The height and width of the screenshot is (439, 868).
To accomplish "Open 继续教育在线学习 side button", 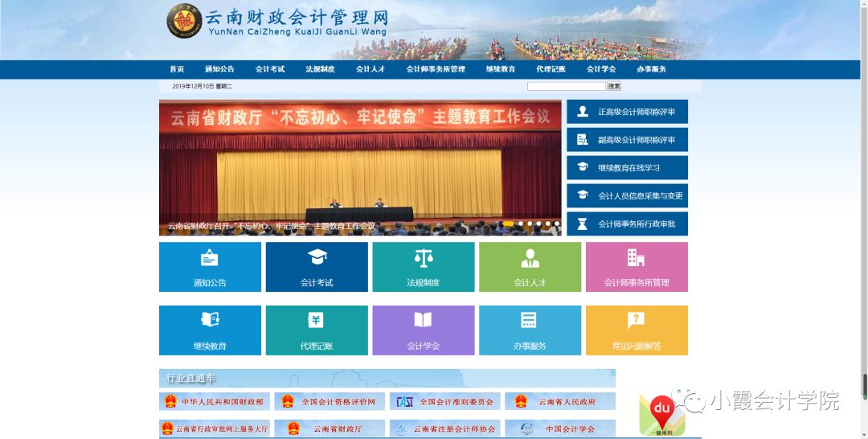I will (x=627, y=168).
